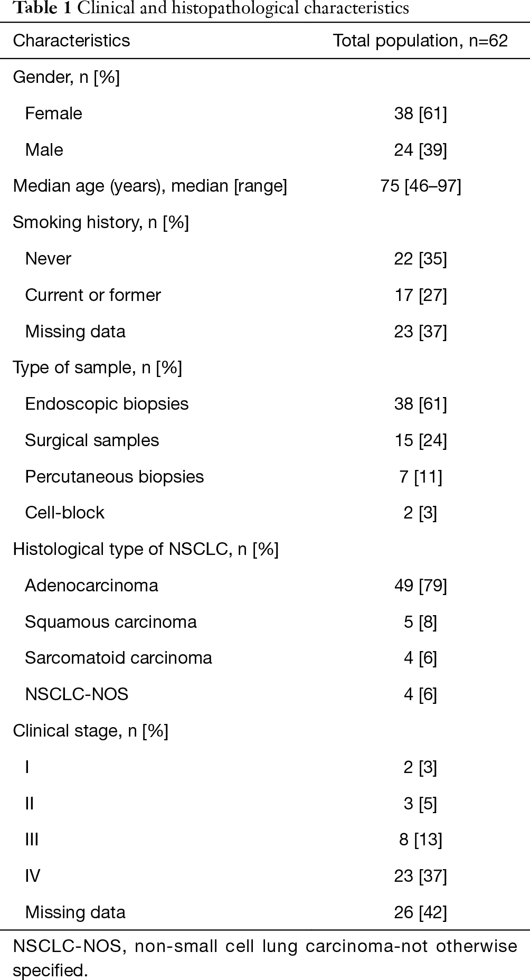The height and width of the screenshot is (980, 530).
Task: Click the NSCLC-NOS row label
Action: point(77,695)
